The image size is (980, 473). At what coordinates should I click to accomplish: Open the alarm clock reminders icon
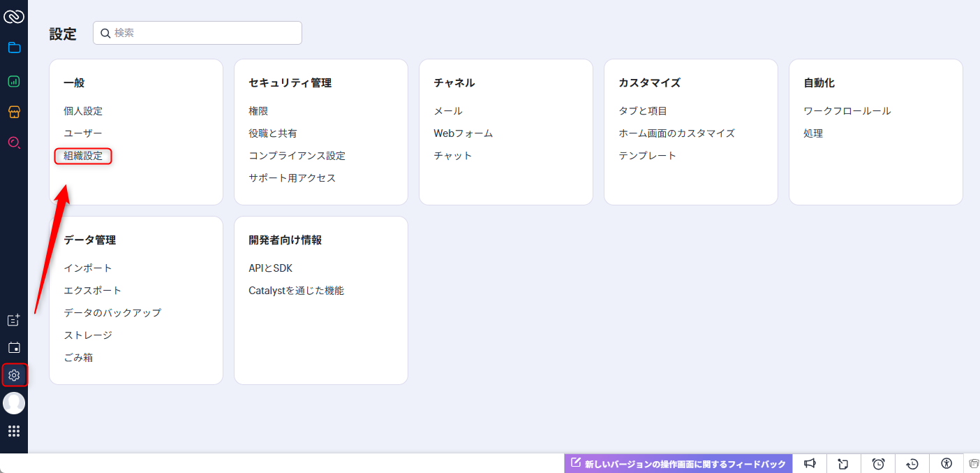[878, 463]
